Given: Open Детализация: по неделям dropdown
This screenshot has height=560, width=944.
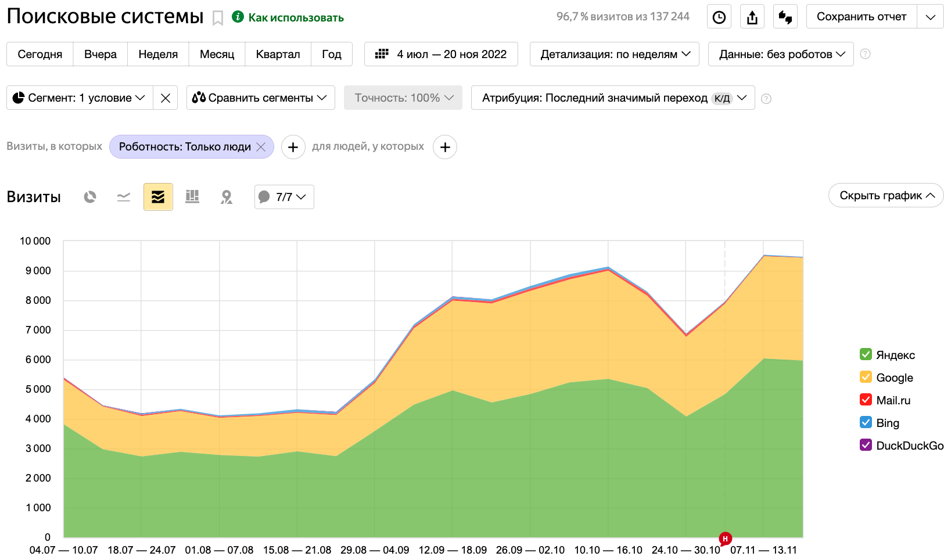Looking at the screenshot, I should [x=615, y=54].
